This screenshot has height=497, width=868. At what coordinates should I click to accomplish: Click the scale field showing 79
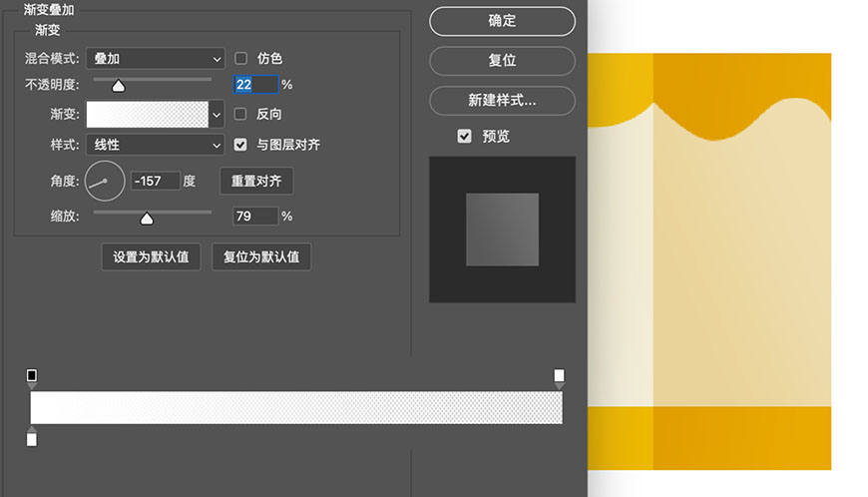tap(255, 216)
